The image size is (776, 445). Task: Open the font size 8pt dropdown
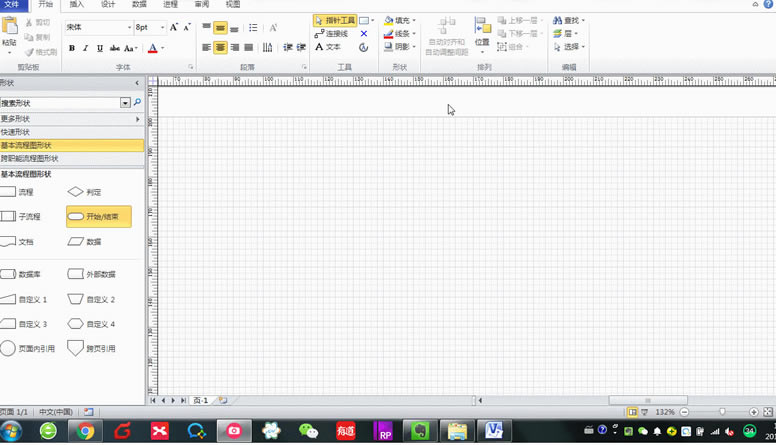click(x=162, y=27)
